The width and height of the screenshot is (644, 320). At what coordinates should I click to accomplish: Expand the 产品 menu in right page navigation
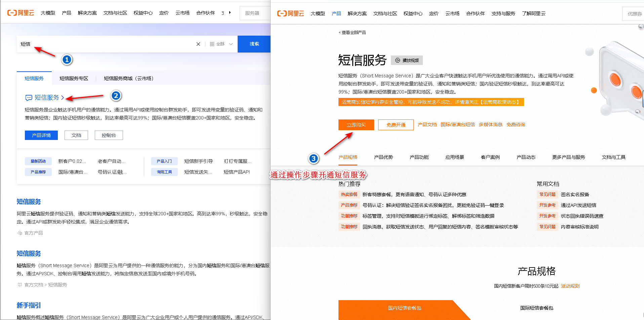336,13
